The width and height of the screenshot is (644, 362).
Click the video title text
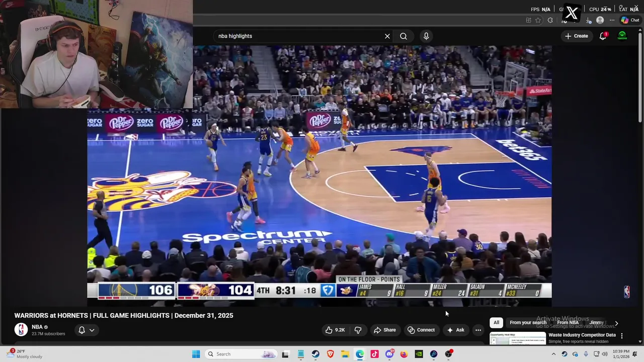[x=124, y=316]
